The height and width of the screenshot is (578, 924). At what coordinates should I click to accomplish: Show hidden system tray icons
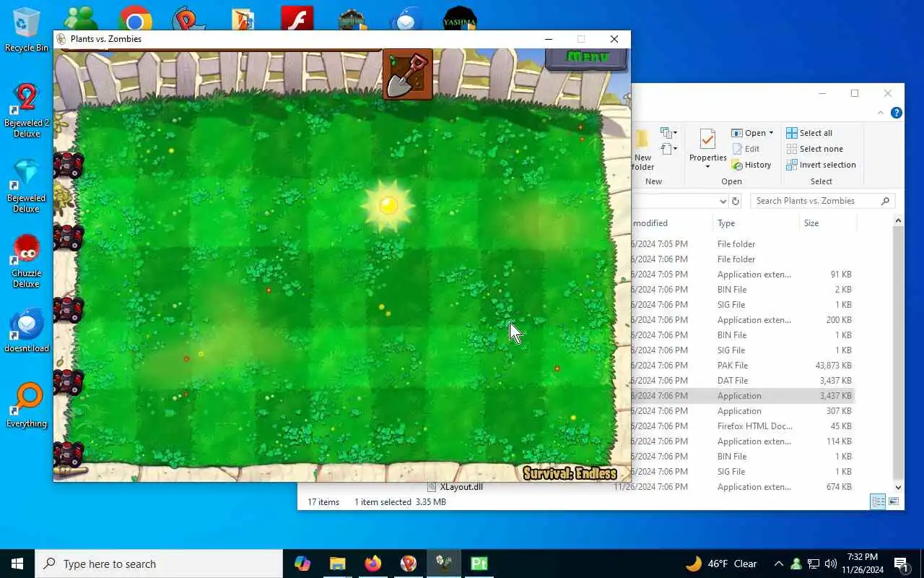tap(778, 564)
